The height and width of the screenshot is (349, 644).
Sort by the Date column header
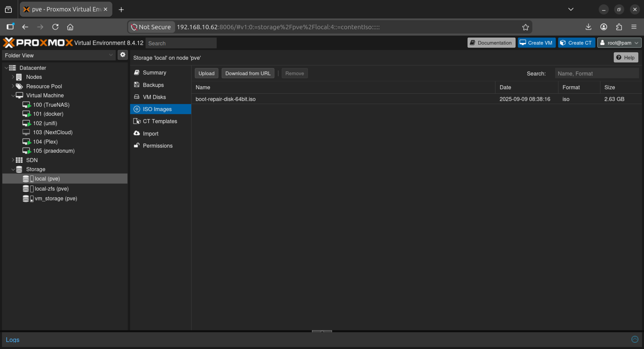pyautogui.click(x=527, y=87)
